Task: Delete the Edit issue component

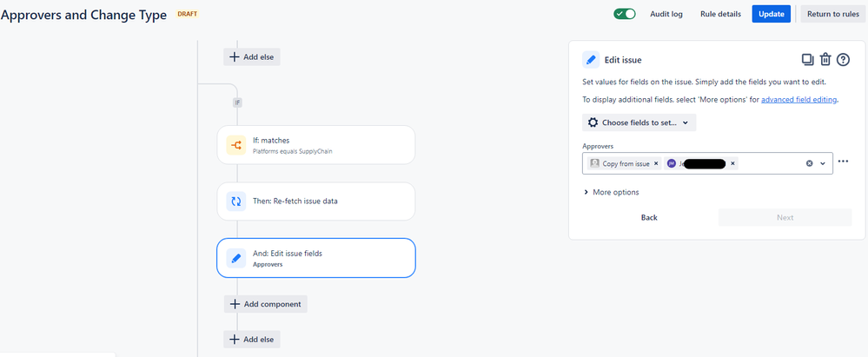Action: click(825, 59)
